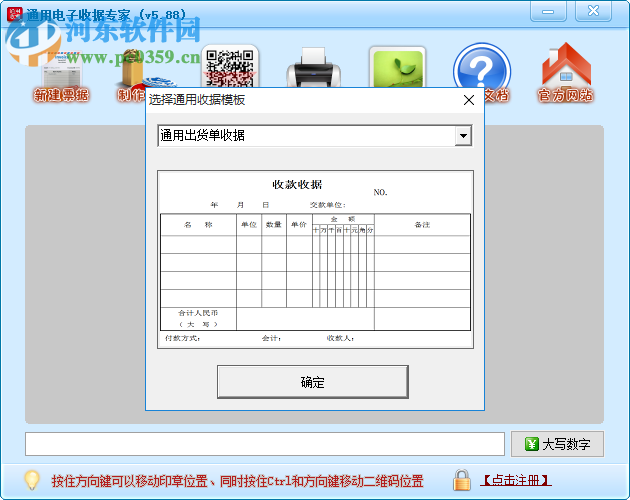The height and width of the screenshot is (500, 630).
Task: Click the 大写数字 button
Action: (x=557, y=444)
